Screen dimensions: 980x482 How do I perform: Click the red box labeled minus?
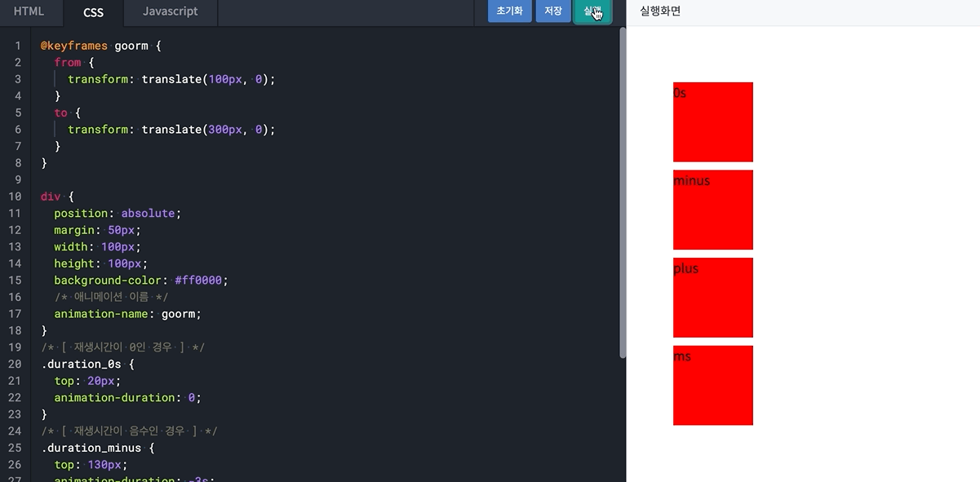click(x=712, y=210)
